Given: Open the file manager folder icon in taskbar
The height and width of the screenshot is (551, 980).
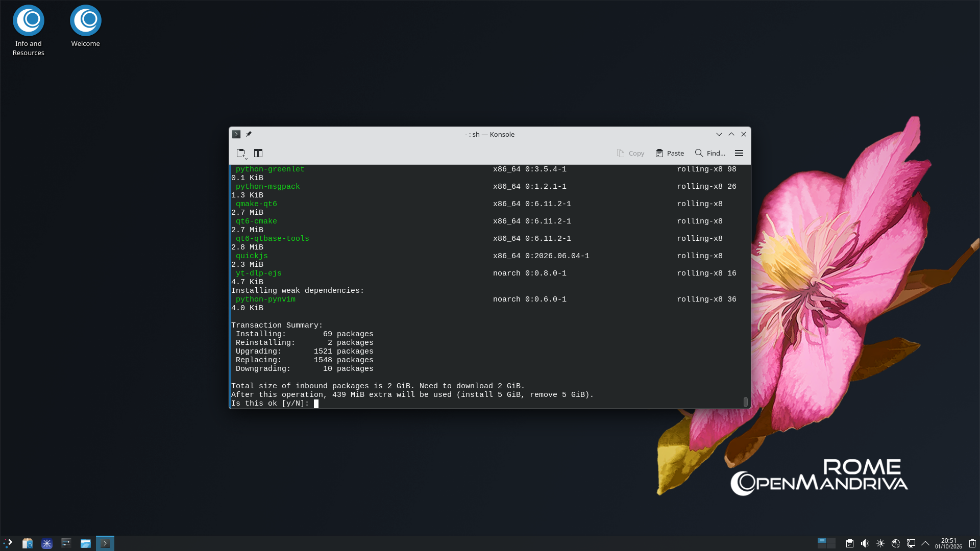Looking at the screenshot, I should click(86, 543).
